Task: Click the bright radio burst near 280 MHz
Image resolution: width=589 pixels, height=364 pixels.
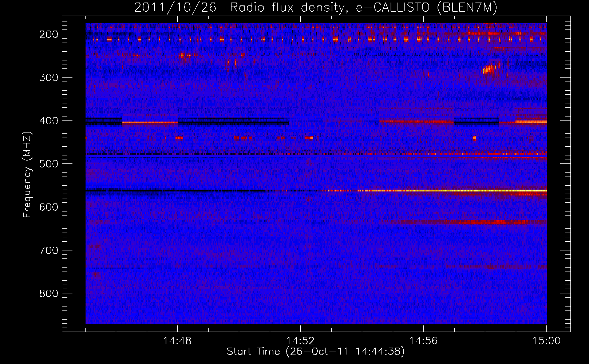Action: point(491,68)
